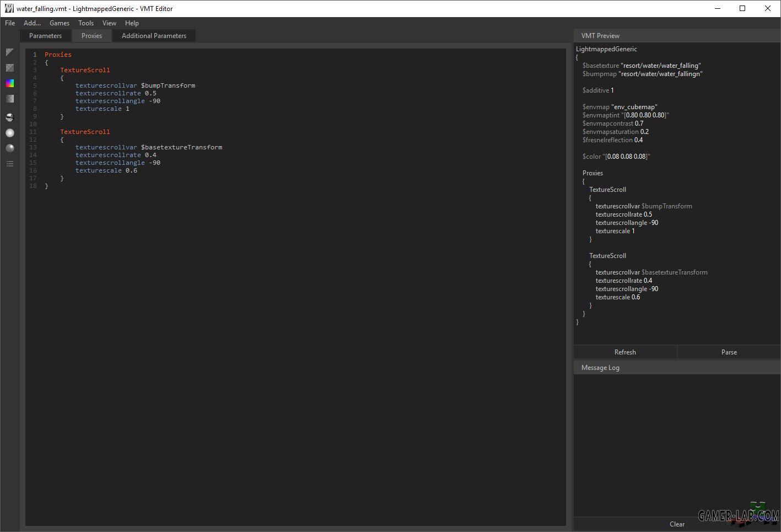Click the Refresh button under VMT Preview
Viewport: 781px width, 532px height.
(625, 352)
